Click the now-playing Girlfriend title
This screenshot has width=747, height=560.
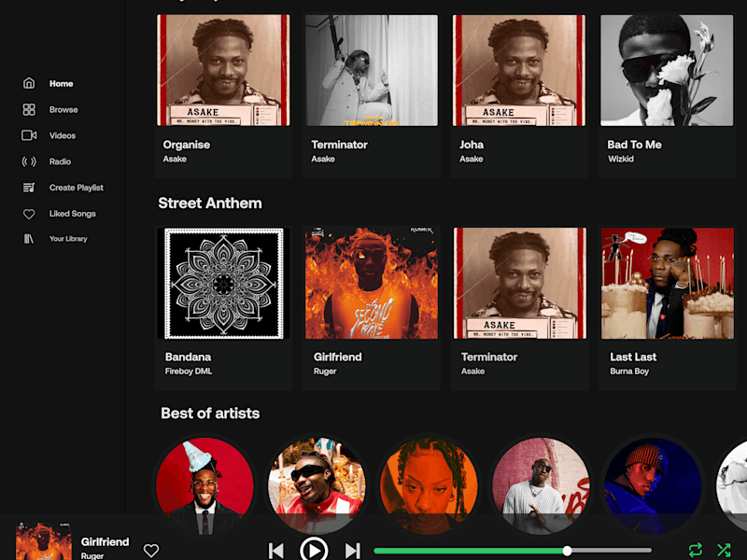pos(105,542)
